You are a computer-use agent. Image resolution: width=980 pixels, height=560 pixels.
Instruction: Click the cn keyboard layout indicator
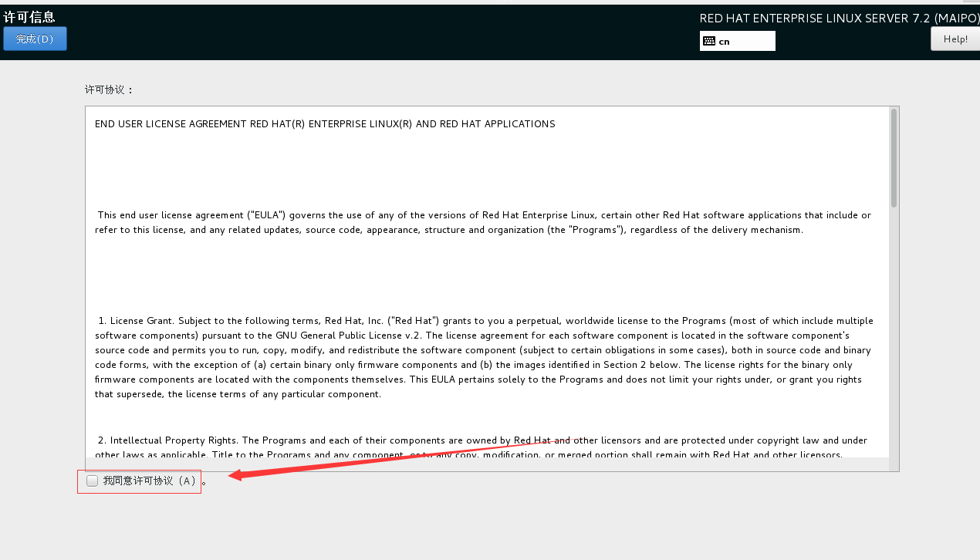click(737, 41)
